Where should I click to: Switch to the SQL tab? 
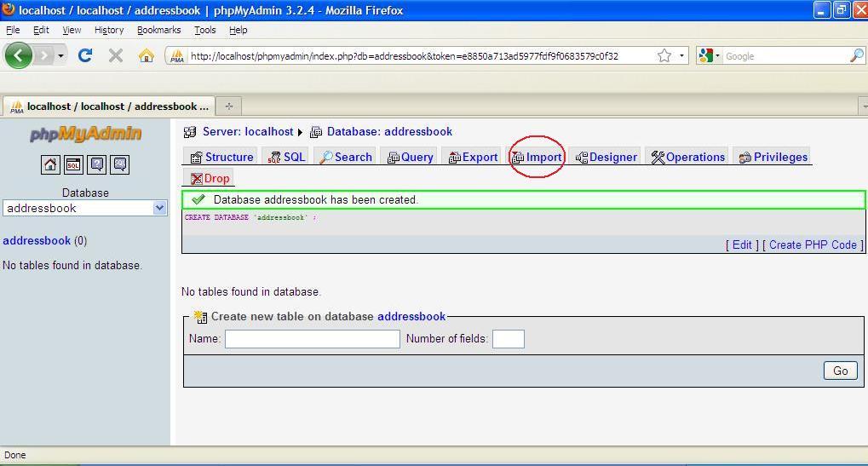click(x=286, y=157)
